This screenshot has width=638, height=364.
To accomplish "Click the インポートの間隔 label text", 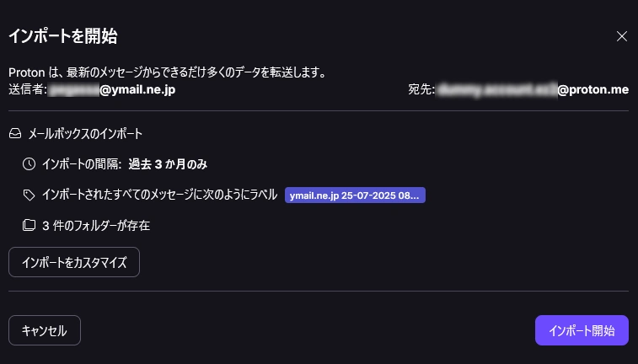I will pos(82,164).
